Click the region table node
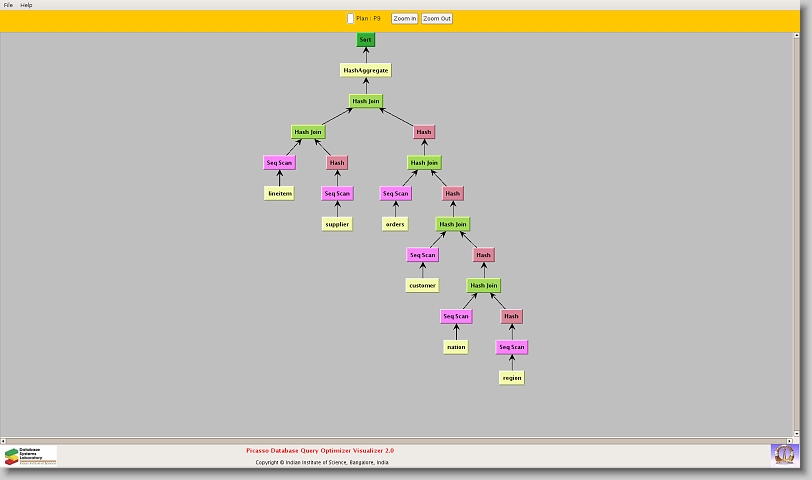Viewport: 812px width, 480px height. click(x=512, y=378)
